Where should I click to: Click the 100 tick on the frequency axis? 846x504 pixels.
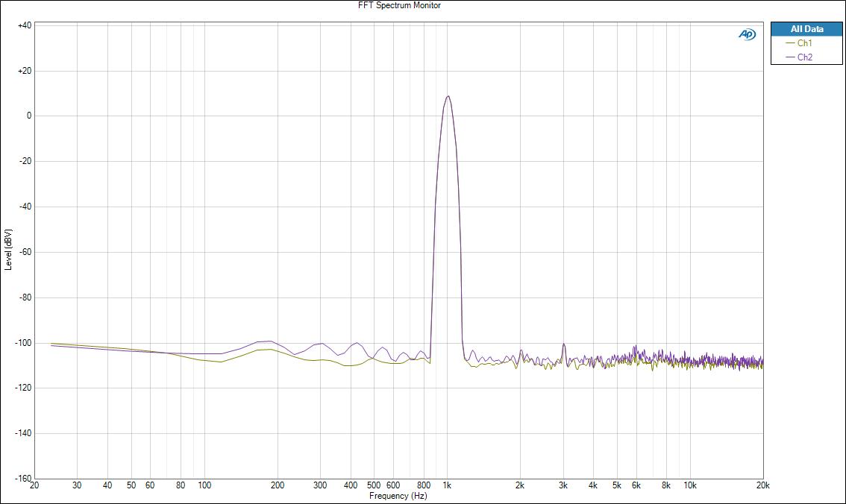204,485
